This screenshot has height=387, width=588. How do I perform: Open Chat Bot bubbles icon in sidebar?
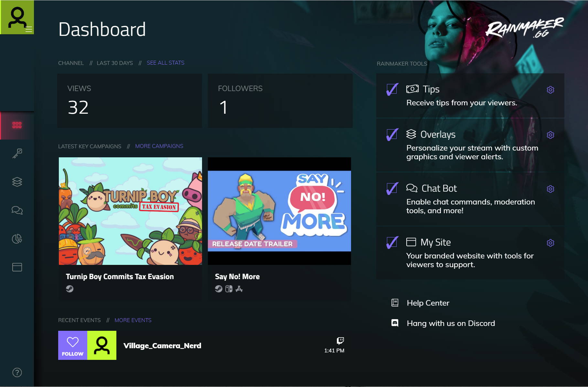coord(17,210)
